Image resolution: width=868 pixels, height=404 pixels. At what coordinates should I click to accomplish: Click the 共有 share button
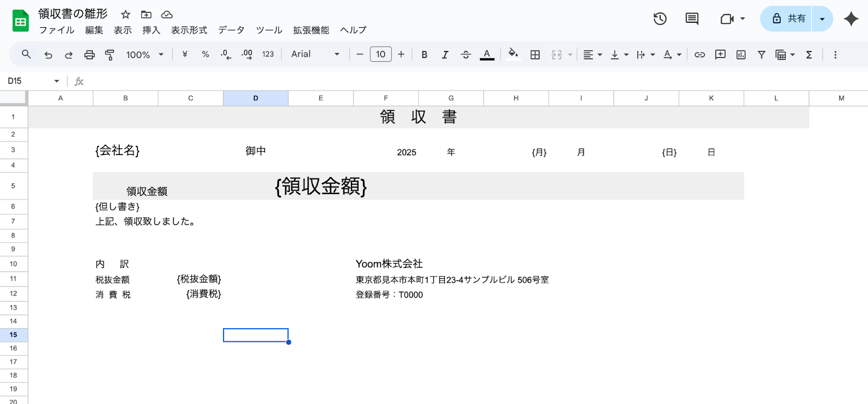(786, 19)
